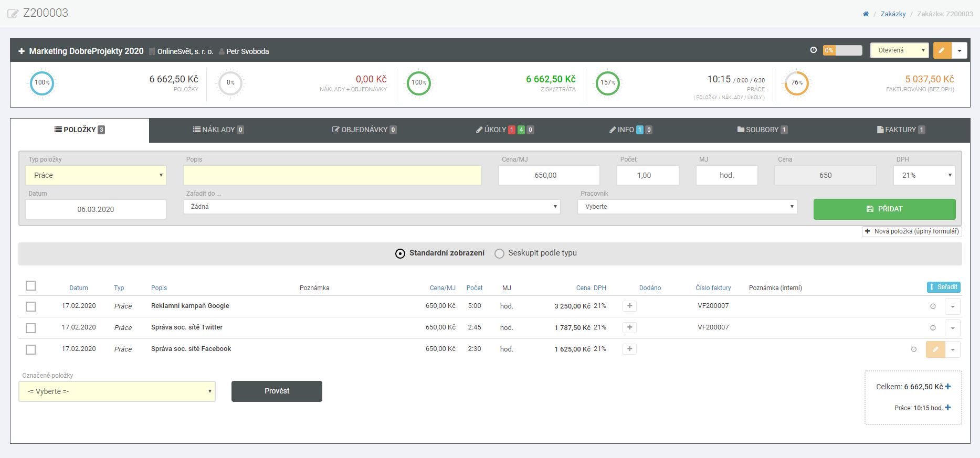Open the Otevřená status dropdown
This screenshot has width=980, height=458.
pos(900,50)
